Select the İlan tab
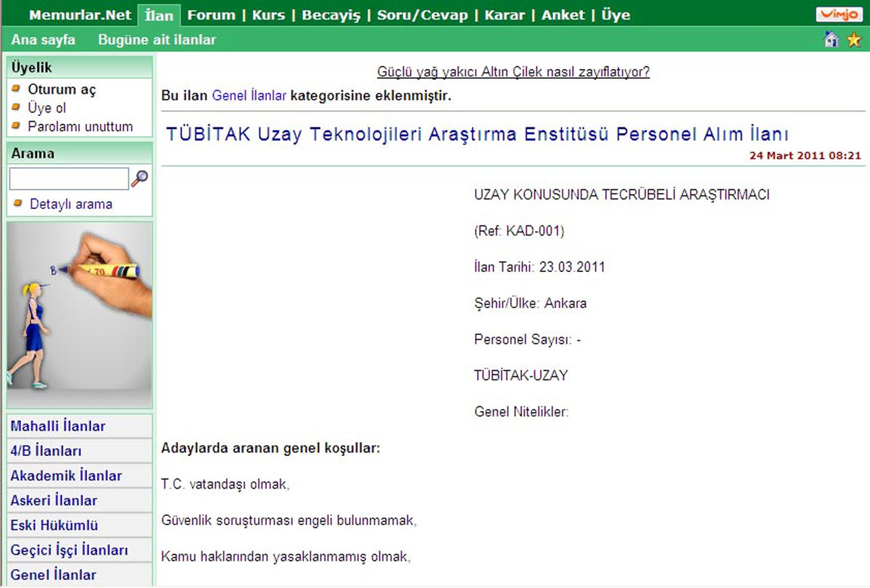The image size is (870, 588). (x=159, y=15)
